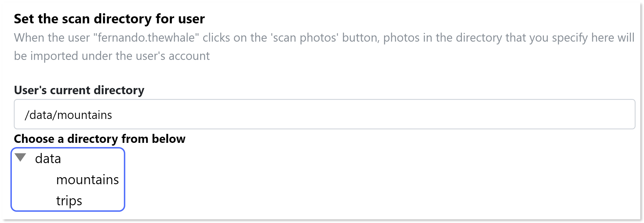This screenshot has width=644, height=223.
Task: Pick the trips directory in tree
Action: click(x=69, y=201)
